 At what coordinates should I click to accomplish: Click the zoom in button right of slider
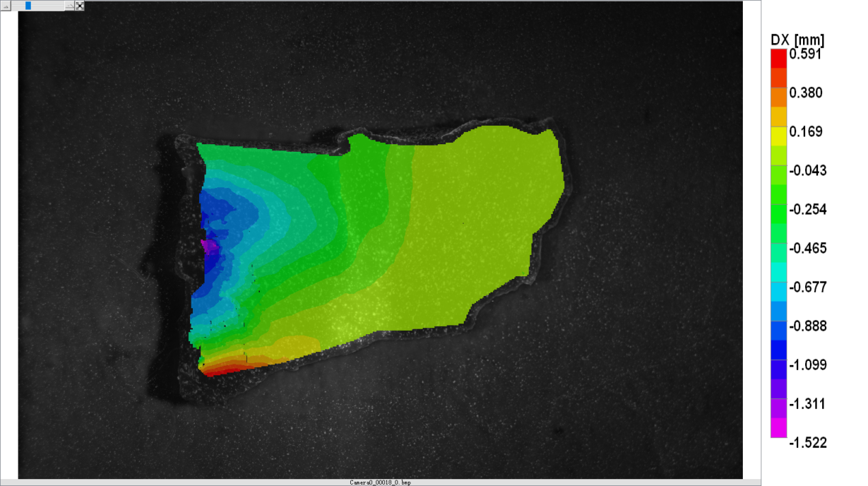point(70,5)
